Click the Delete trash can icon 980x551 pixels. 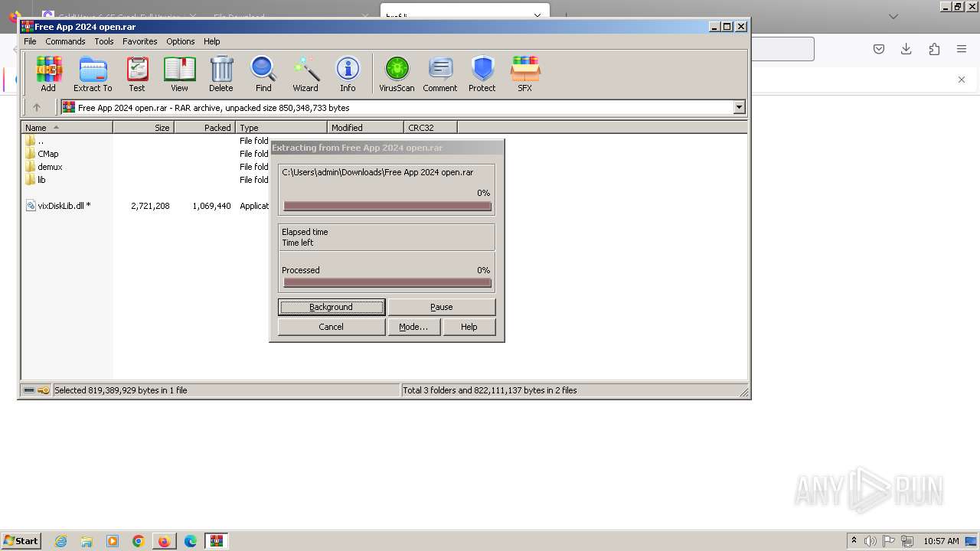pos(221,74)
